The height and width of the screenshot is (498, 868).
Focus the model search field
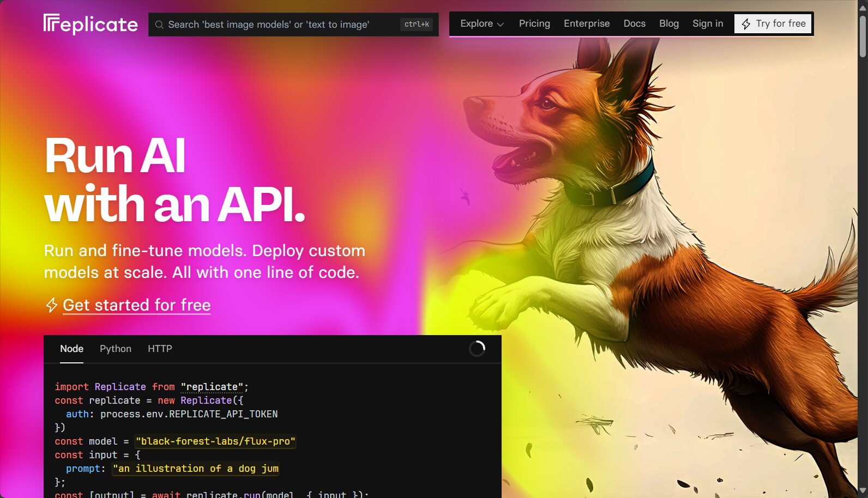(293, 25)
